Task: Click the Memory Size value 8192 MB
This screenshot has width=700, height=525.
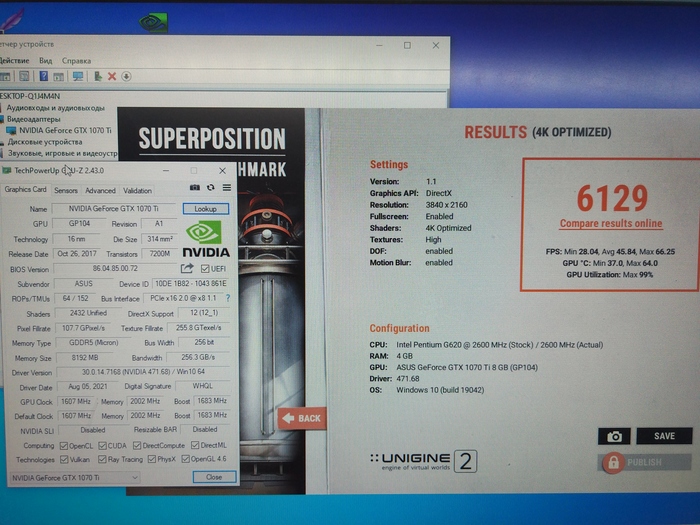Action: click(85, 358)
